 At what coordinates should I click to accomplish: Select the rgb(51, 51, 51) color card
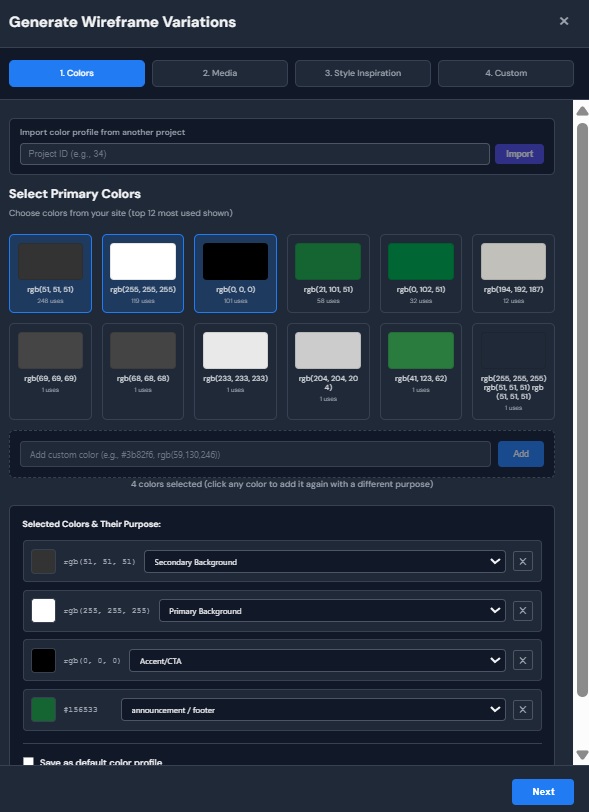point(50,273)
